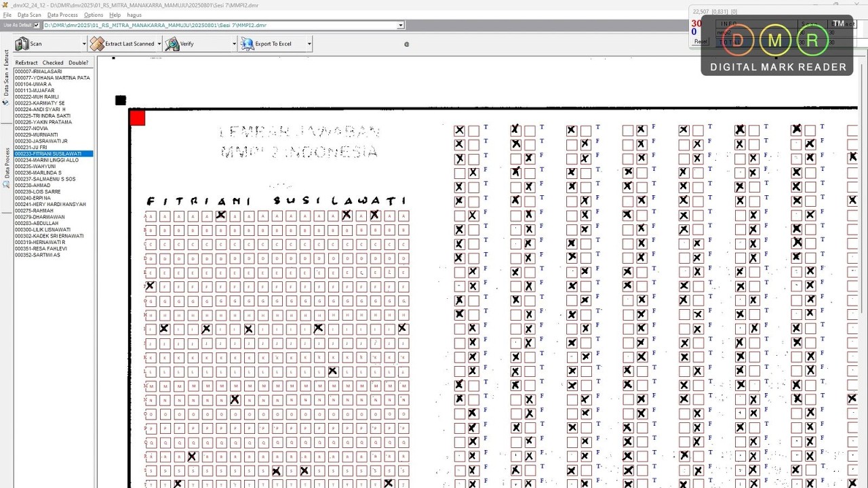Select record 000283-ABDULLAH
The image size is (868, 488).
[53, 223]
